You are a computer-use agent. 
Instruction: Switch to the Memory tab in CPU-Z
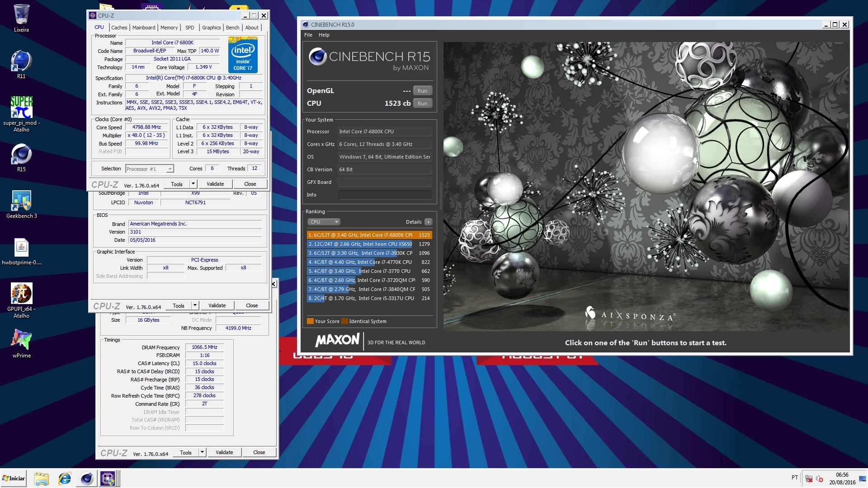pos(169,28)
